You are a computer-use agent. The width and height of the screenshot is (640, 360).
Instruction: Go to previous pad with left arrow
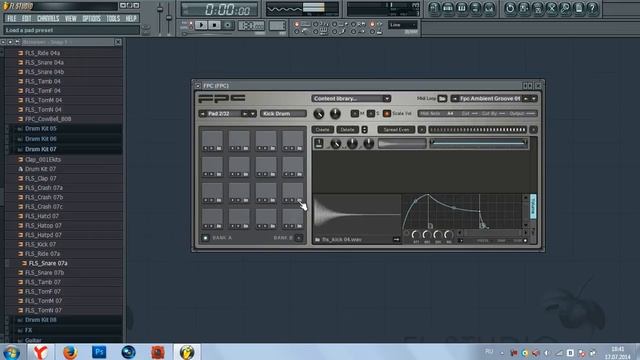[202, 113]
